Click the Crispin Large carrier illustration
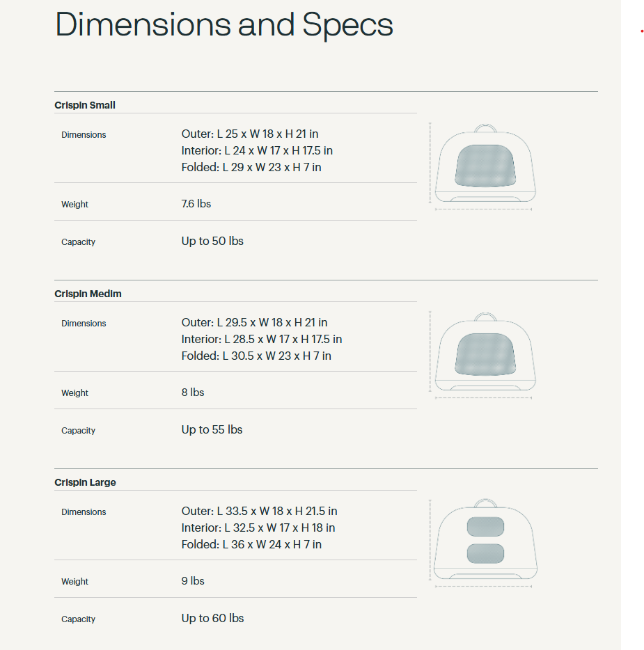 tap(485, 542)
